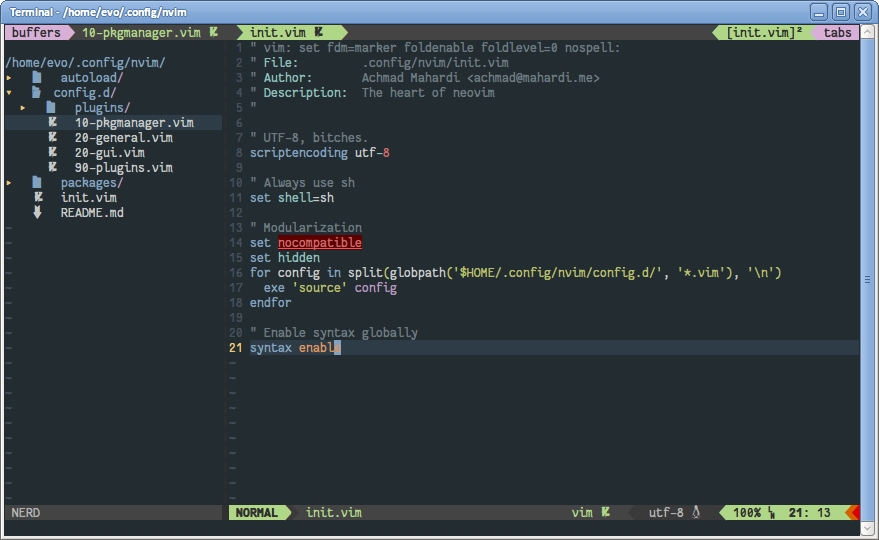Click the NERD status label

point(26,513)
